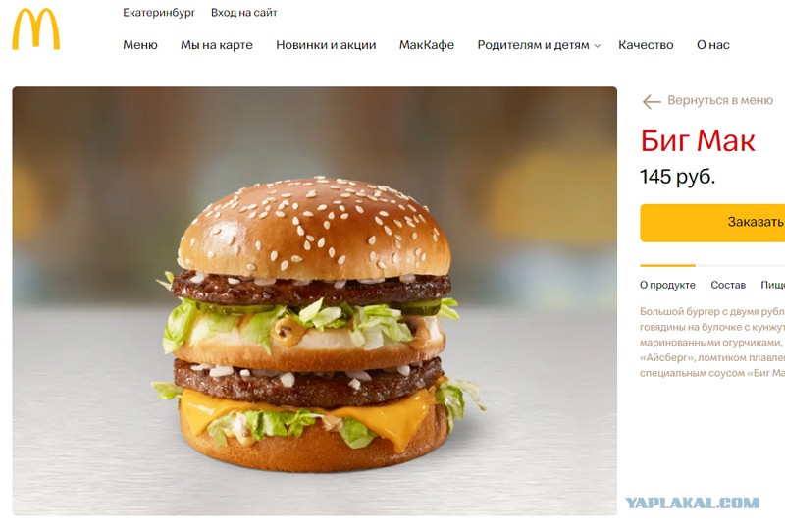Viewport: 785px width, 532px height.
Task: Switch to the Состав tab
Action: tap(728, 285)
